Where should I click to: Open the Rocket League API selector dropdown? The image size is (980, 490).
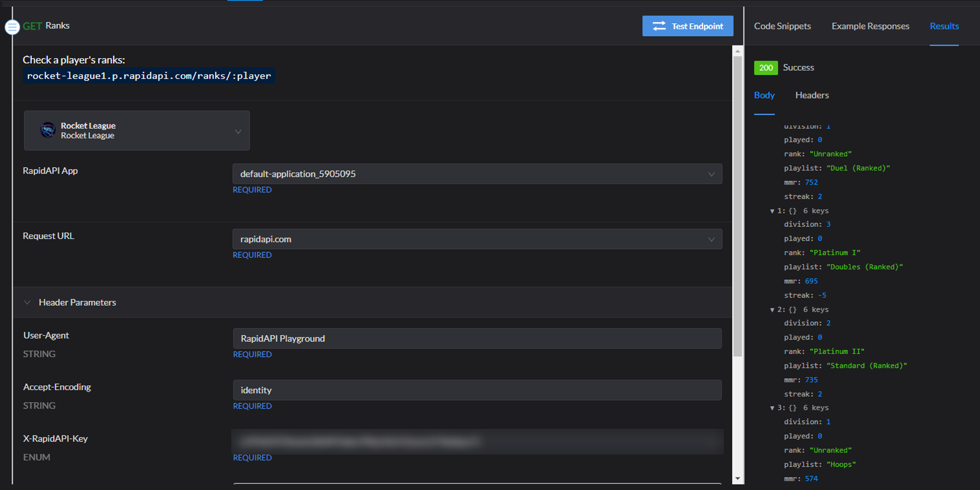(x=238, y=132)
